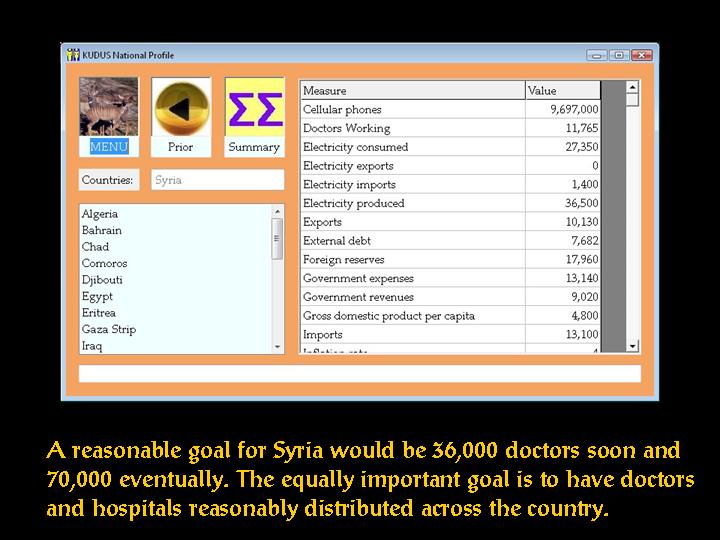Image resolution: width=720 pixels, height=540 pixels.
Task: Click the Prior back-arrow icon
Action: [181, 107]
